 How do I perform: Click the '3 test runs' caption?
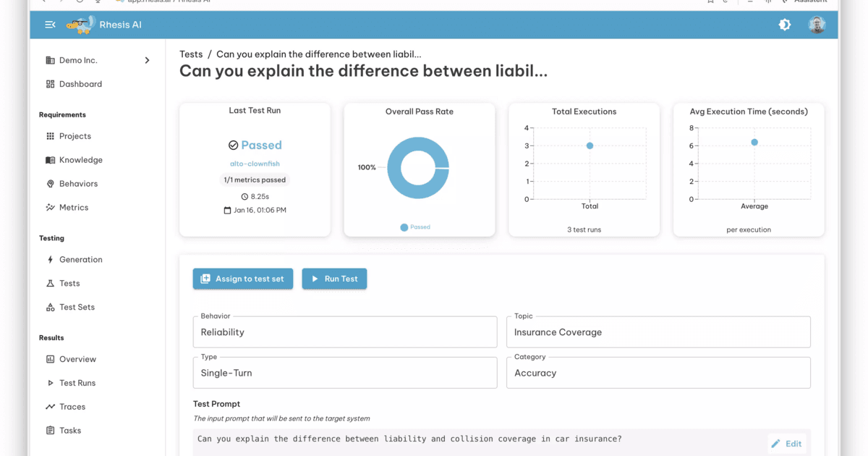pos(584,229)
